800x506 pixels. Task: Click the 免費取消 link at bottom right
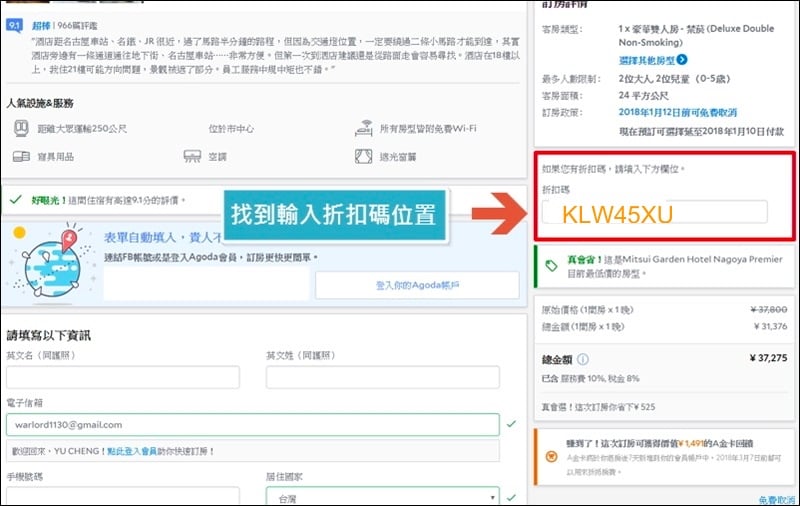click(777, 500)
